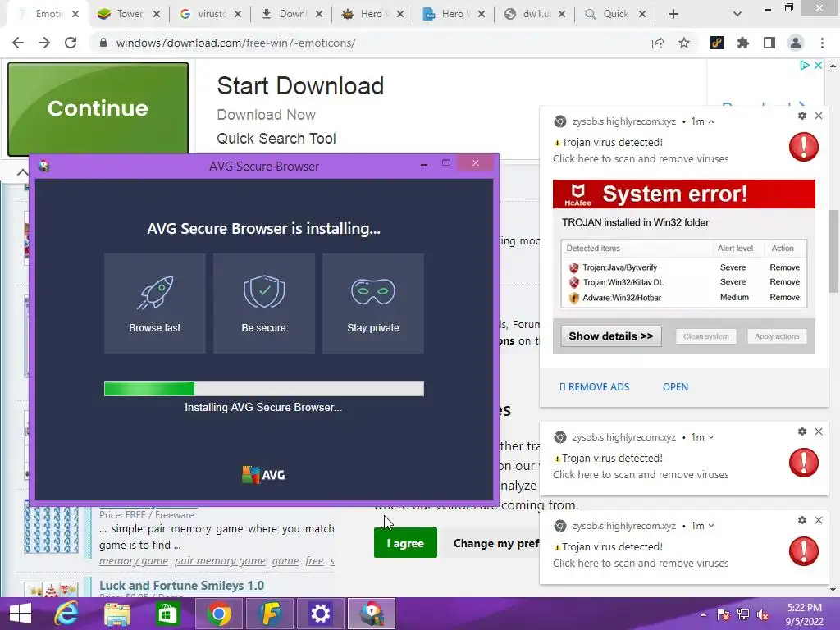Click REMOVE ADS in notification
Screen dimensions: 840x630
point(594,387)
